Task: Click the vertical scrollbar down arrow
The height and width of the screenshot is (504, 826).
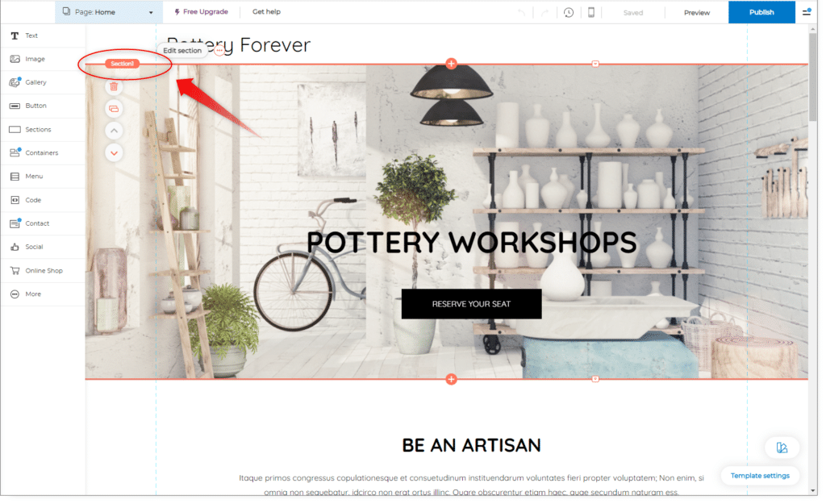Action: (x=813, y=491)
